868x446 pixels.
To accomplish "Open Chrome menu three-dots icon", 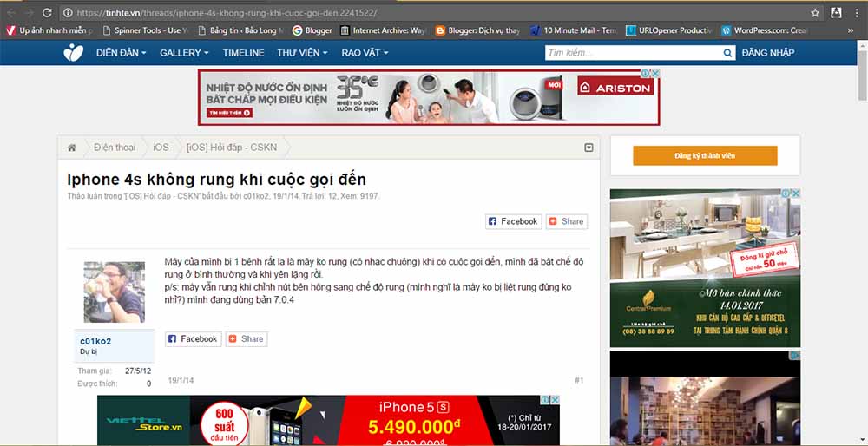I will pos(857,12).
